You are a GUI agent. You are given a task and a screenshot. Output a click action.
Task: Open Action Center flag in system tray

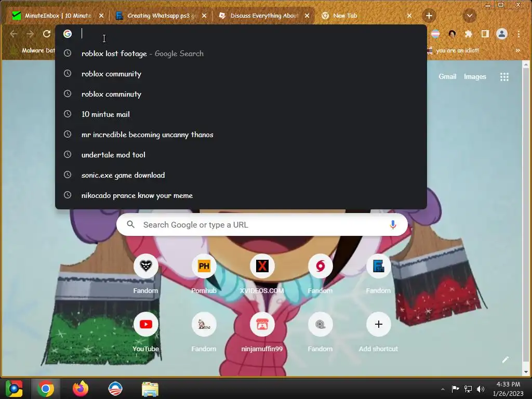pyautogui.click(x=455, y=389)
